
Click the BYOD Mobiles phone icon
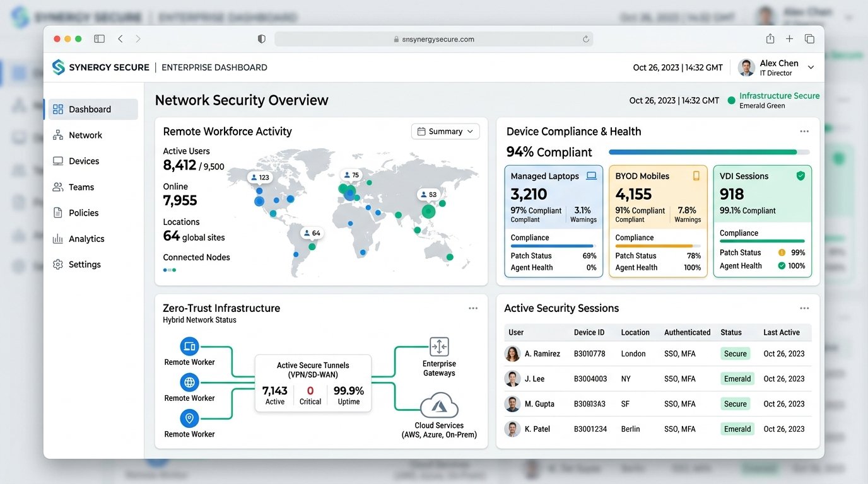[696, 176]
